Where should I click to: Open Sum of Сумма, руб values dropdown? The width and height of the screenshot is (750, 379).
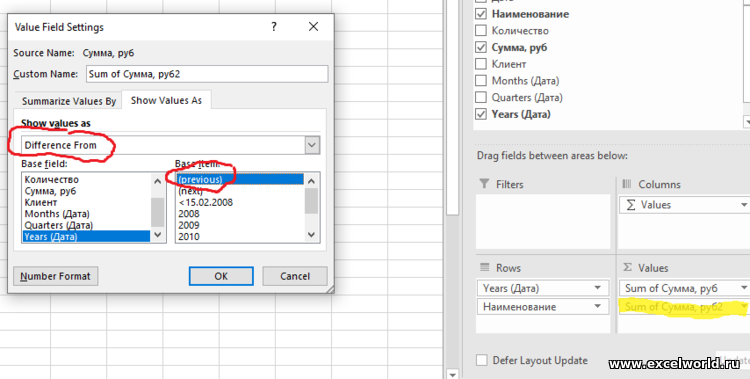point(744,288)
